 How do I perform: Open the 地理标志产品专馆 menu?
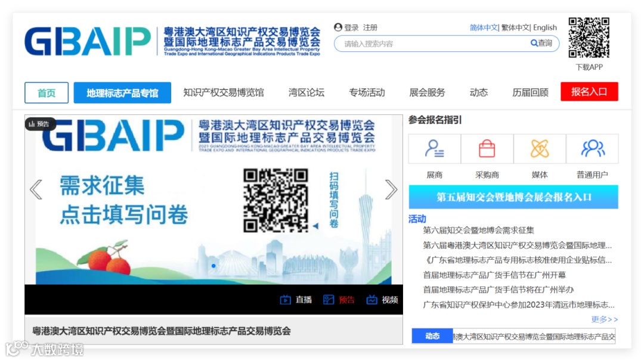coord(122,93)
